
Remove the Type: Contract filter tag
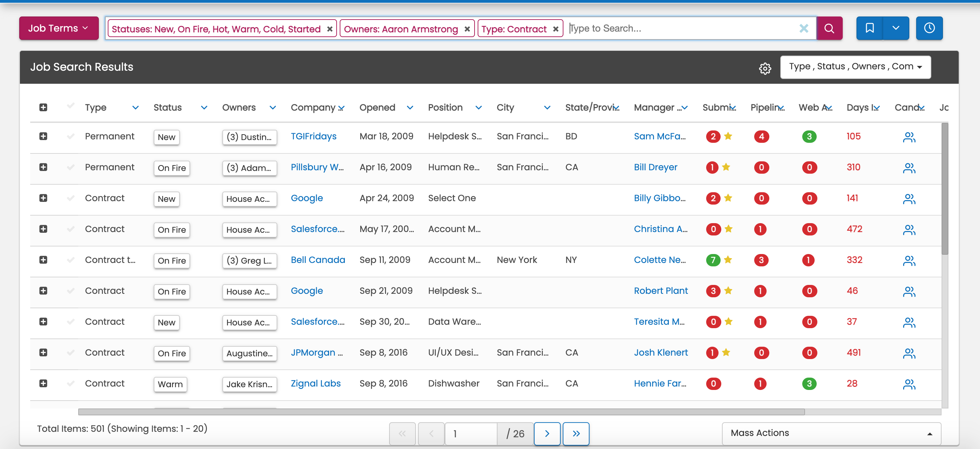556,29
